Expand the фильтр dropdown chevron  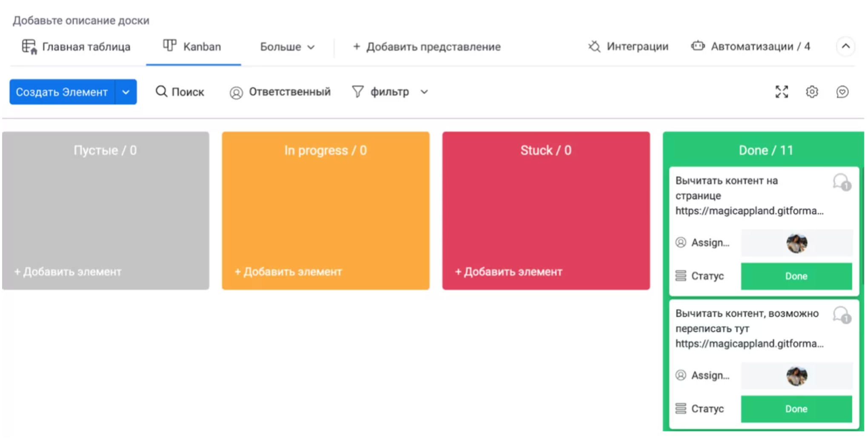424,92
